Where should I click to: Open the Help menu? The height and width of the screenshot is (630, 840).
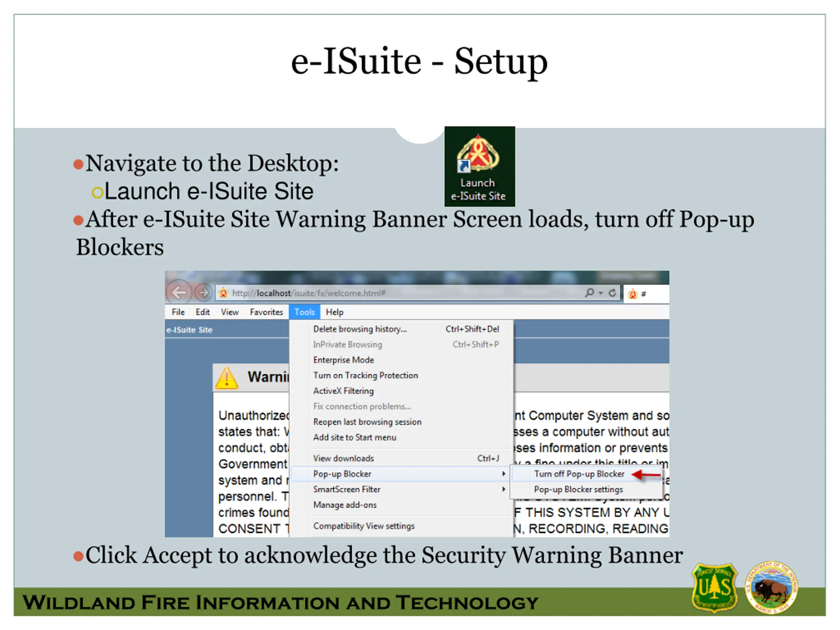(334, 312)
